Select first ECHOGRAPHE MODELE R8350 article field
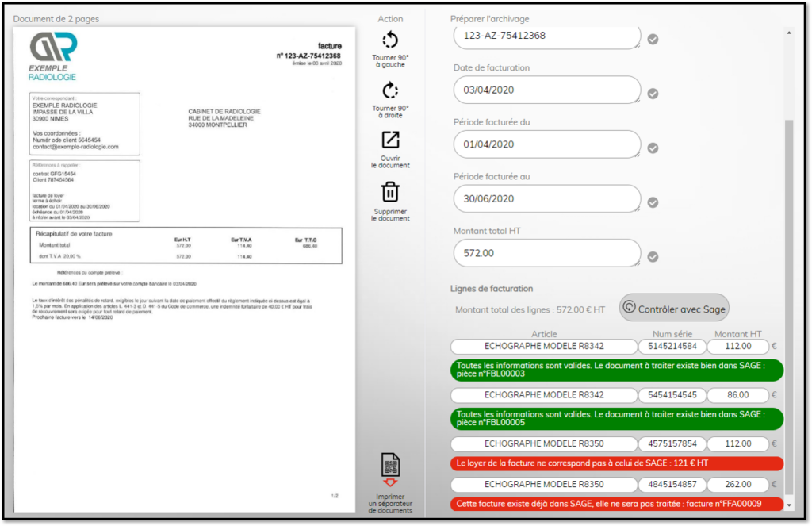The width and height of the screenshot is (812, 526). [x=544, y=443]
